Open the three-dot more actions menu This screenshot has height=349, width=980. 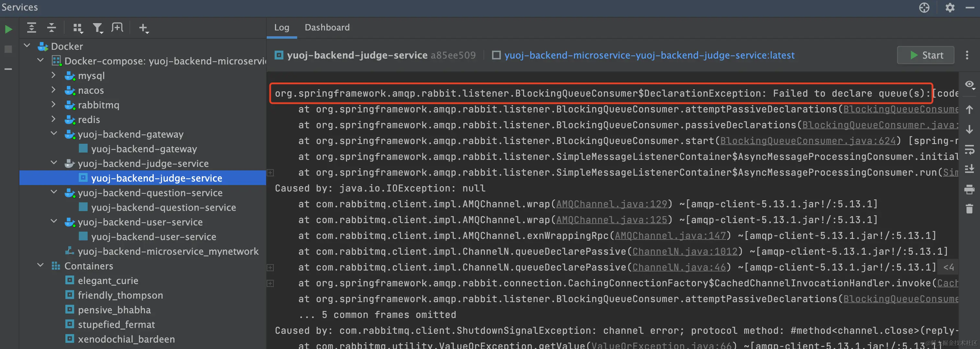967,55
